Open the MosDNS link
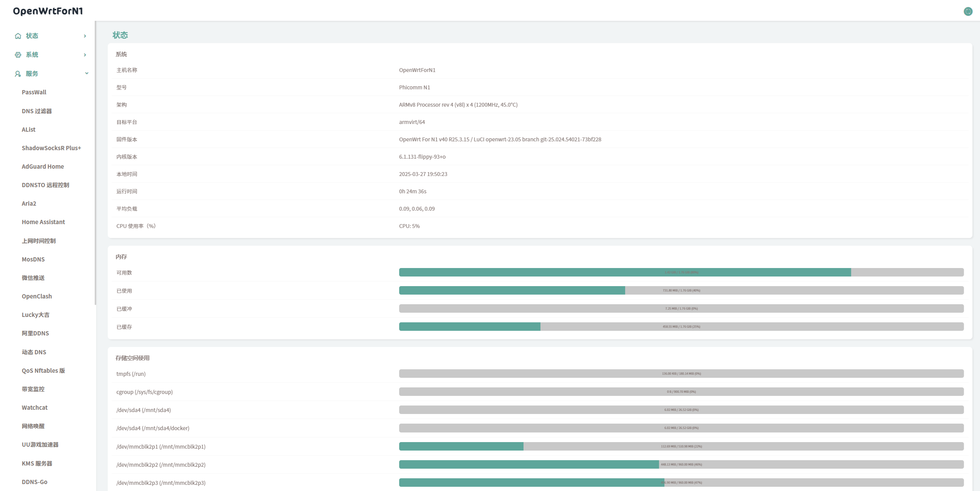This screenshot has width=980, height=491. click(33, 260)
